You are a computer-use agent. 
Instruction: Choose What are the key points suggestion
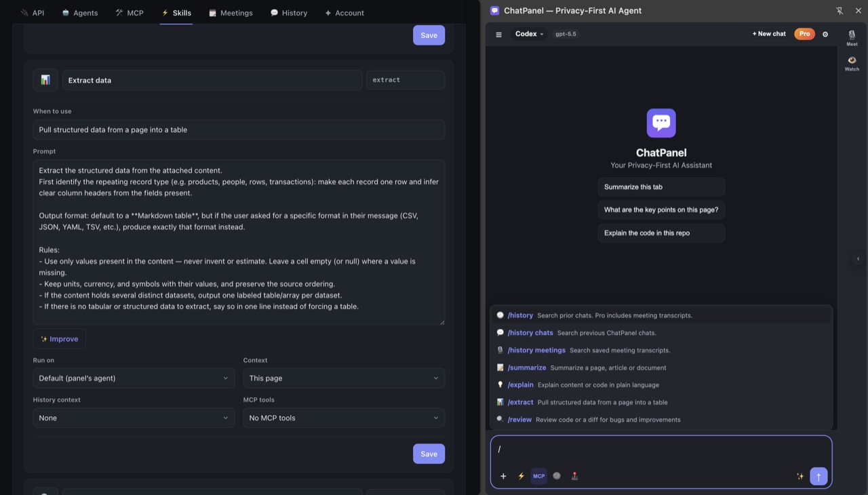click(x=661, y=210)
